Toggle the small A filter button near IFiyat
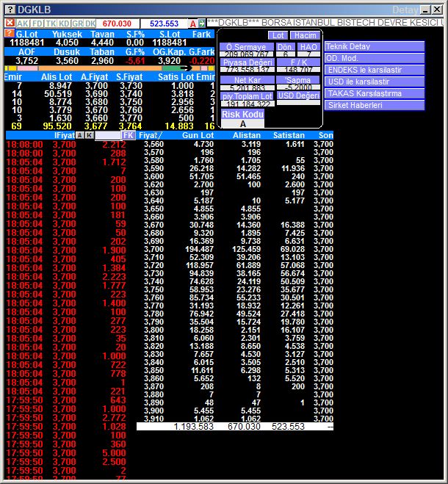The height and width of the screenshot is (484, 448). 80,135
